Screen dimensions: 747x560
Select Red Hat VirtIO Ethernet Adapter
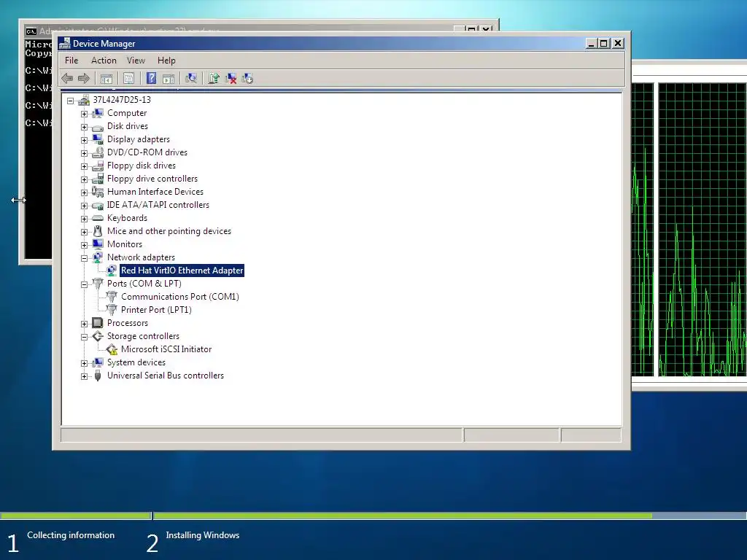pos(182,271)
